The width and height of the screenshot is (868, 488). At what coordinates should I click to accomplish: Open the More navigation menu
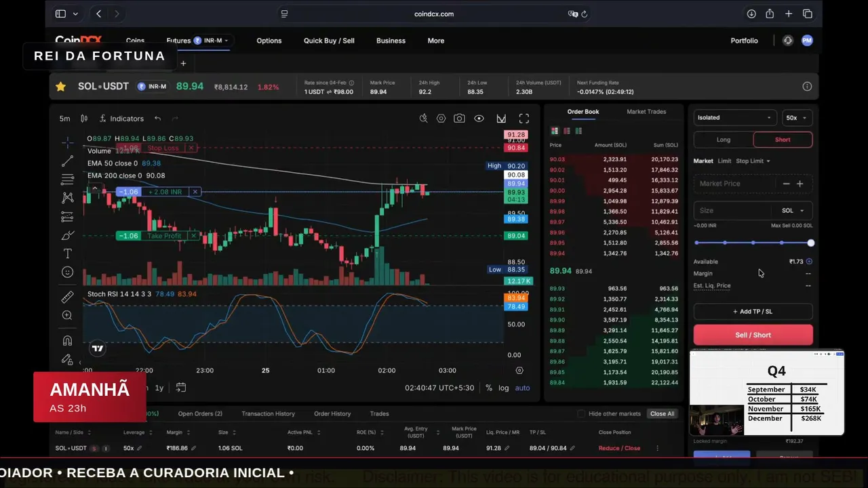tap(436, 41)
